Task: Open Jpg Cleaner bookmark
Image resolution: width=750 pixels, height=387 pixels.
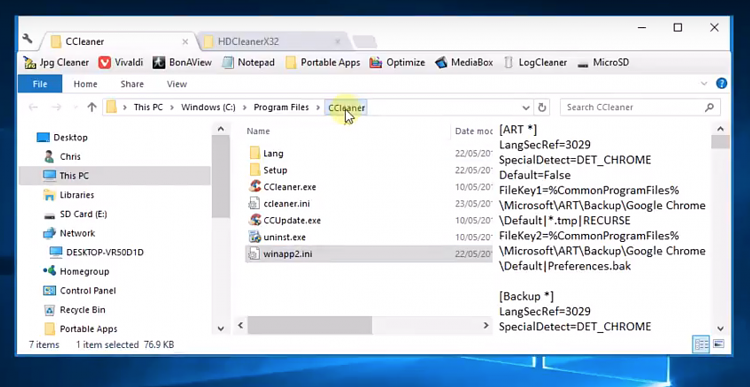Action: (x=56, y=63)
